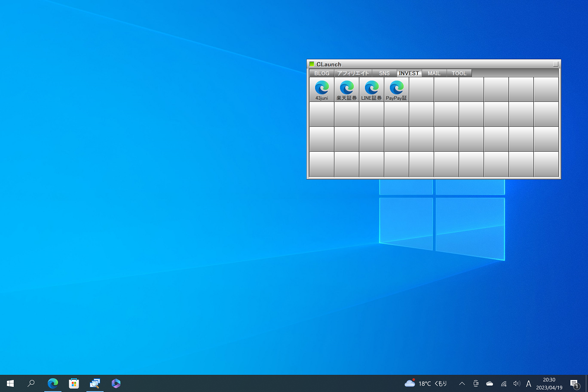Toggle the IME input mode 'A' indicator
The width and height of the screenshot is (588, 392).
pyautogui.click(x=529, y=383)
